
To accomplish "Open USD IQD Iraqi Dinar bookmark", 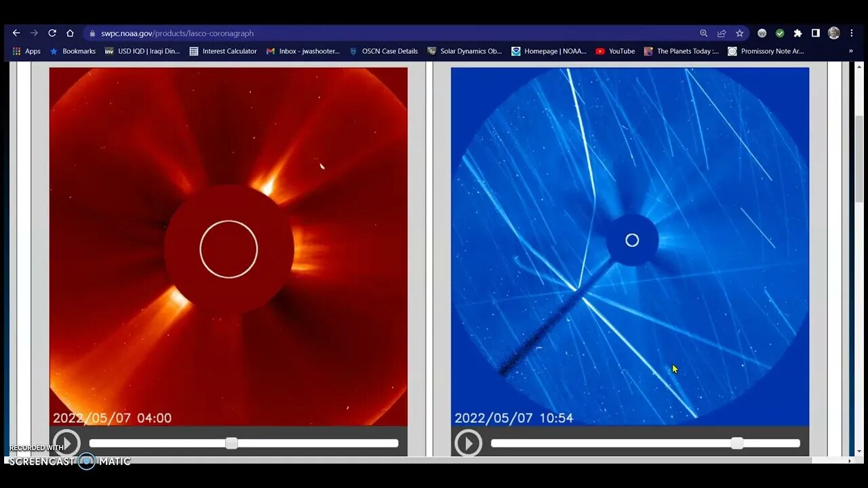I will (x=142, y=51).
